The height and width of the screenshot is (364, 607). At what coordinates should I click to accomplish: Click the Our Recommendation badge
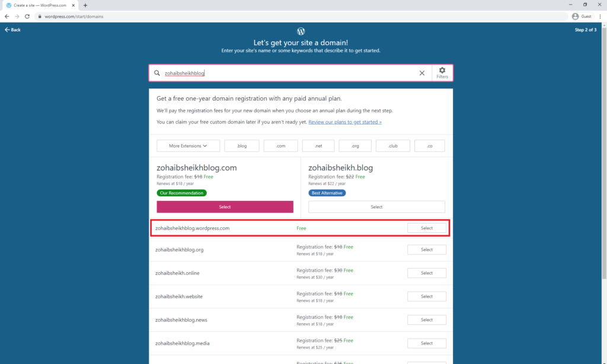[181, 193]
